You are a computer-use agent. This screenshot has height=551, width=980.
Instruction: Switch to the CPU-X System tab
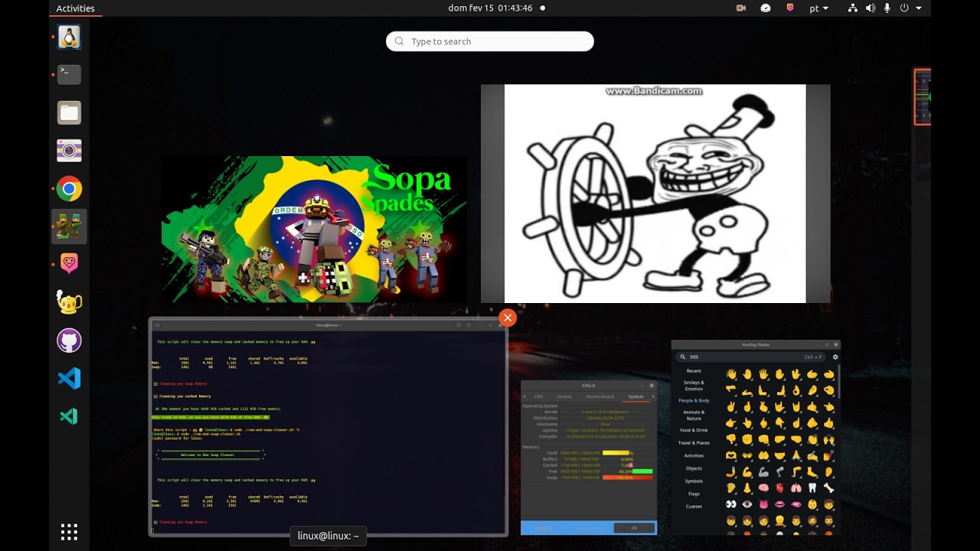(635, 396)
